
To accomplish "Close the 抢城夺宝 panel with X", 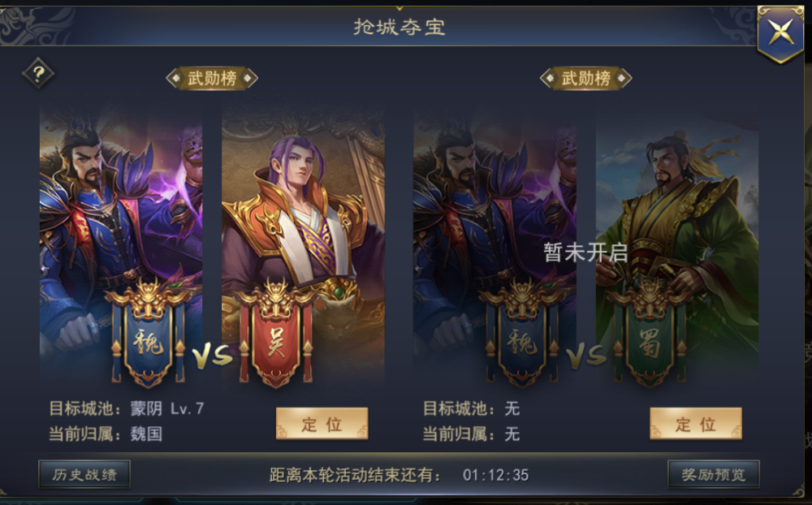I will [780, 33].
